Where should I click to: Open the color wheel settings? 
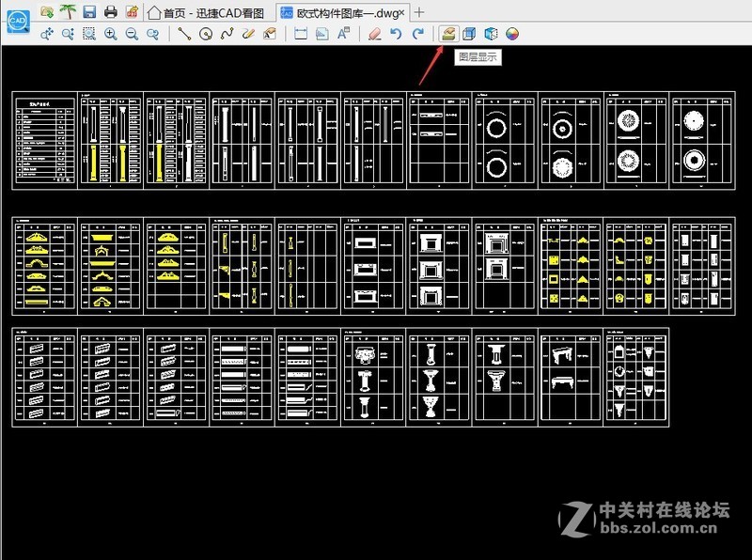coord(512,34)
